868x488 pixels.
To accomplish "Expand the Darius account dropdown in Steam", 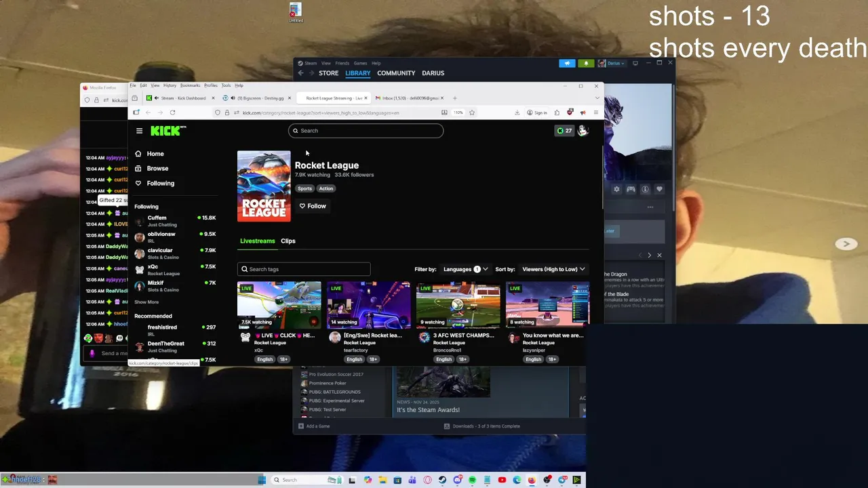I will coord(612,63).
